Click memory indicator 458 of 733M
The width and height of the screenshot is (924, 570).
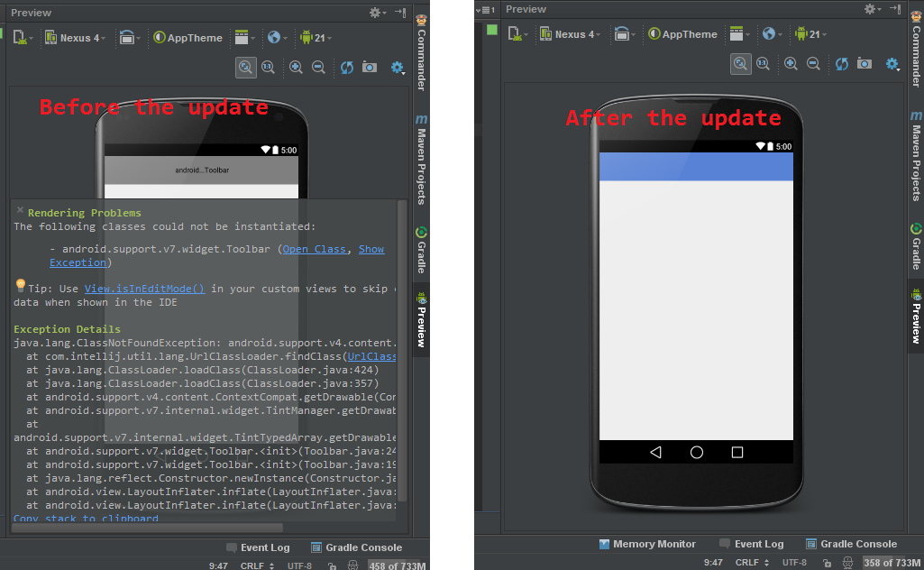tap(398, 565)
